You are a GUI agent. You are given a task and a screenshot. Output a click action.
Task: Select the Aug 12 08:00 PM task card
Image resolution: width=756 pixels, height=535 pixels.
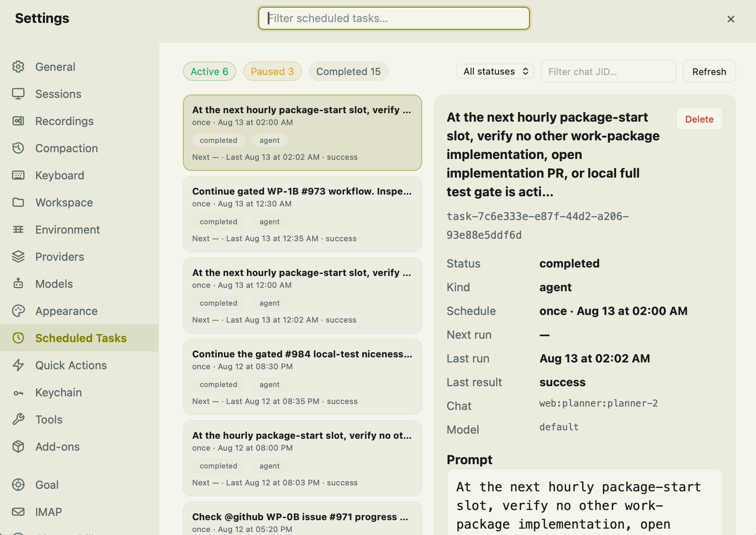click(302, 458)
